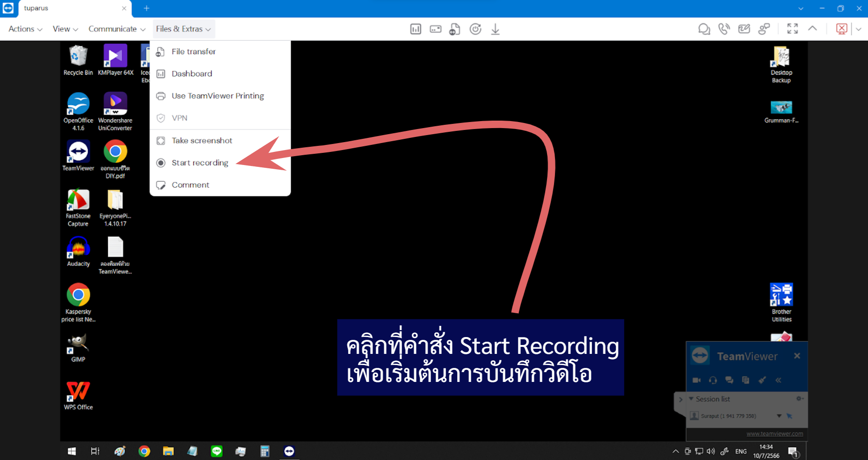Open the Communicate dropdown
868x460 pixels.
pyautogui.click(x=117, y=29)
